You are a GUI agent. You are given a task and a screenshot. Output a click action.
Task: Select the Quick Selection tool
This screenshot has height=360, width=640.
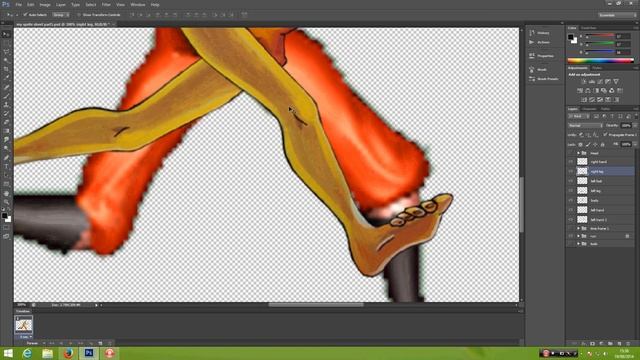[x=6, y=60]
